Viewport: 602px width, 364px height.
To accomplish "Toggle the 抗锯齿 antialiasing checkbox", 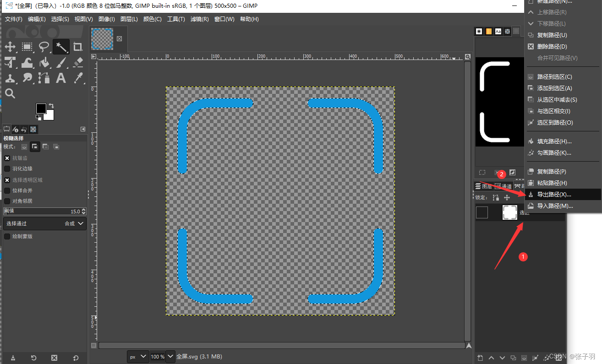I will [x=7, y=158].
